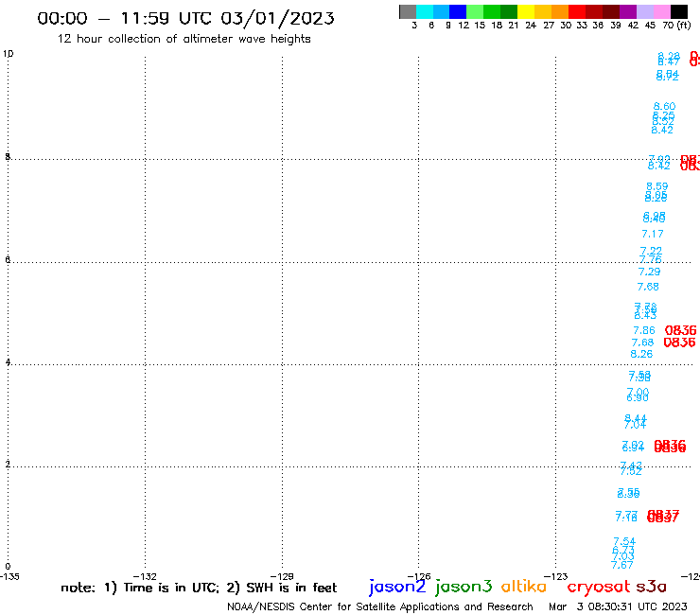Click the latitude axis label 10
This screenshot has width=700, height=615.
point(8,54)
